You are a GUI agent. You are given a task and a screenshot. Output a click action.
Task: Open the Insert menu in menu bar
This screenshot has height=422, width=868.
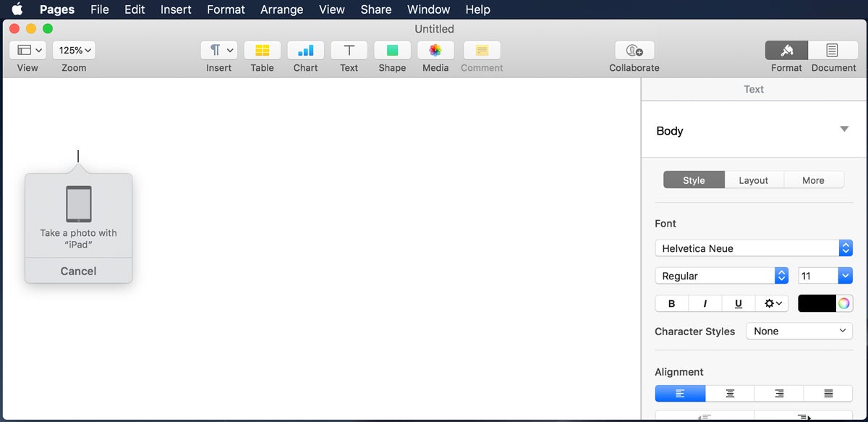coord(176,9)
